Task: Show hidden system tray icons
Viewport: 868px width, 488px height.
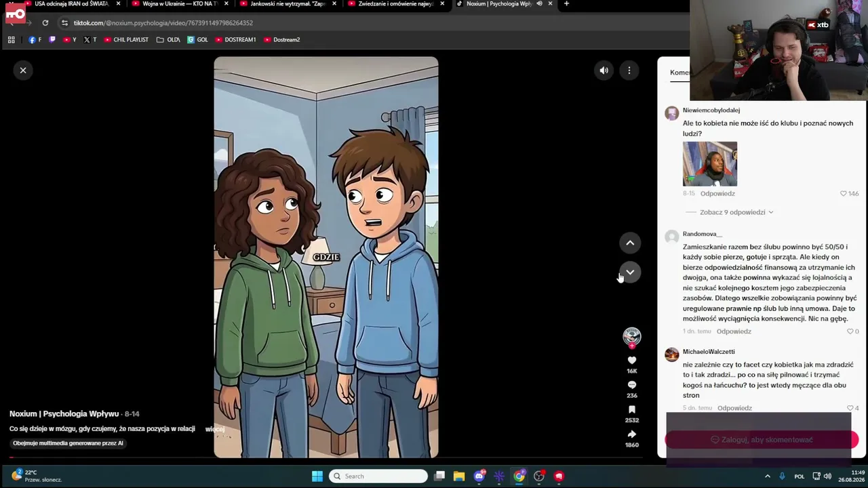Action: (x=768, y=476)
